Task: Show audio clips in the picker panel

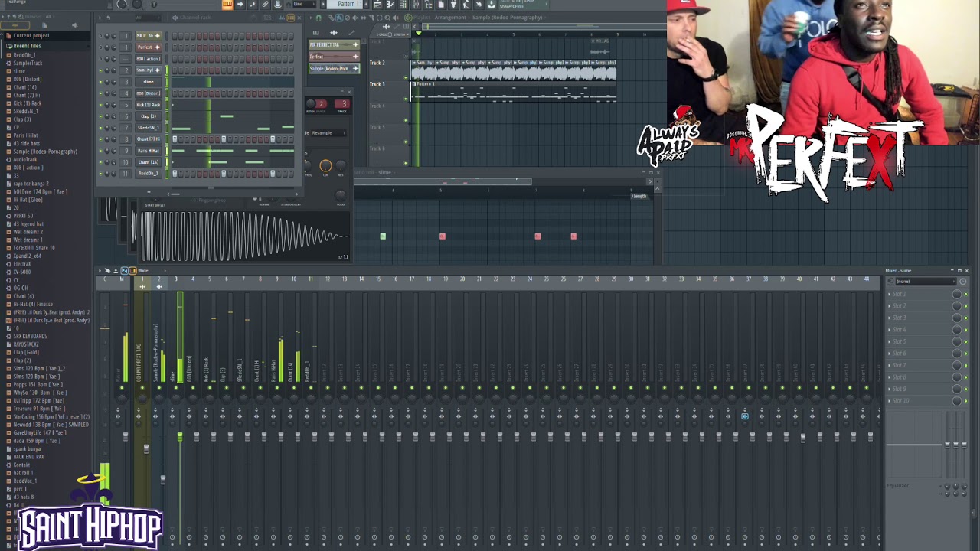Action: [x=334, y=33]
